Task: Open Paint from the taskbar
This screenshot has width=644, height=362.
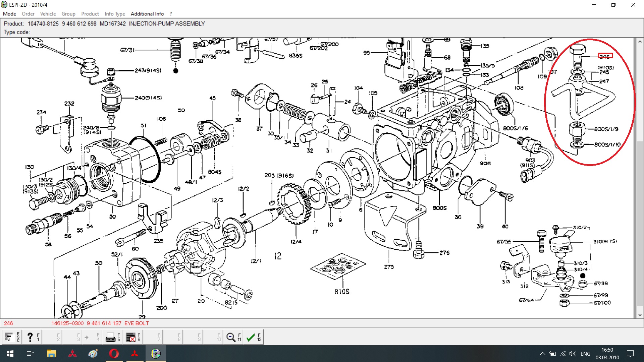Action: (x=93, y=354)
